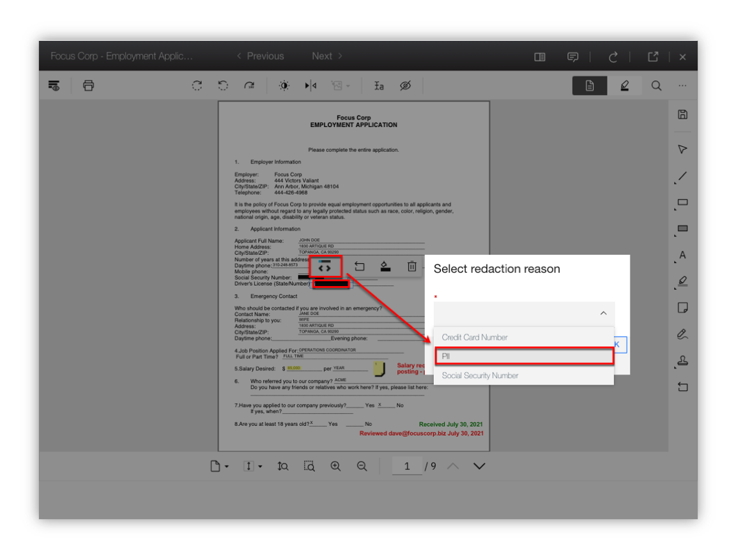
Task: Flip page horizontally with mirror icon
Action: pos(310,86)
